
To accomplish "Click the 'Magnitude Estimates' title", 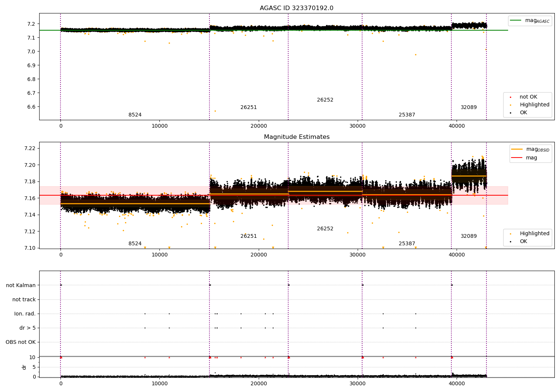I will click(x=297, y=137).
